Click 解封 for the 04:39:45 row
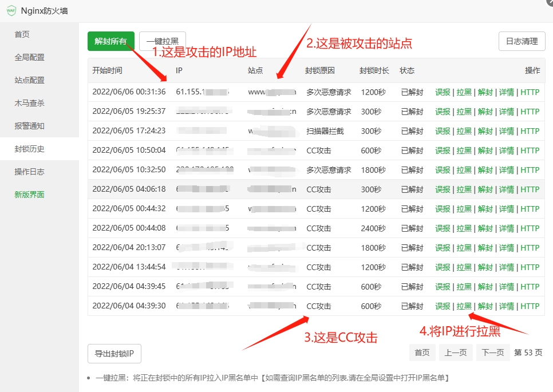This screenshot has width=553, height=392. [485, 287]
